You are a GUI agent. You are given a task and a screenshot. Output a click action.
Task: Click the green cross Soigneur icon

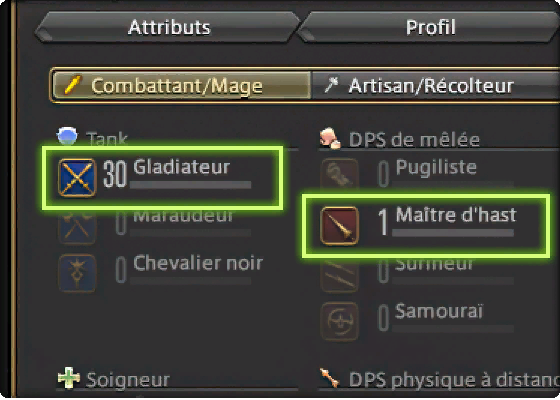(x=69, y=379)
